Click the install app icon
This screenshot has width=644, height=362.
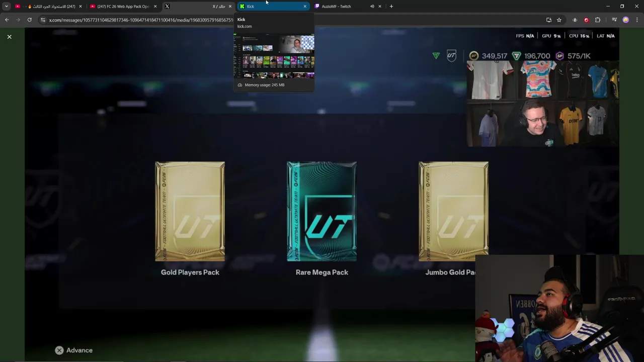(549, 20)
